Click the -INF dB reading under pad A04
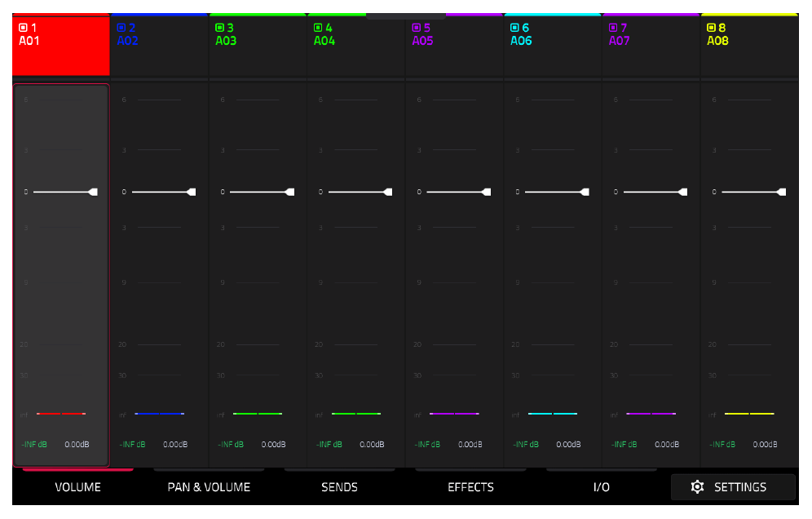This screenshot has height=519, width=812. pos(329,445)
